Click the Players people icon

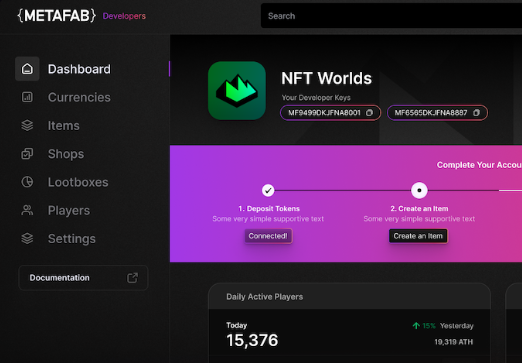pyautogui.click(x=27, y=210)
